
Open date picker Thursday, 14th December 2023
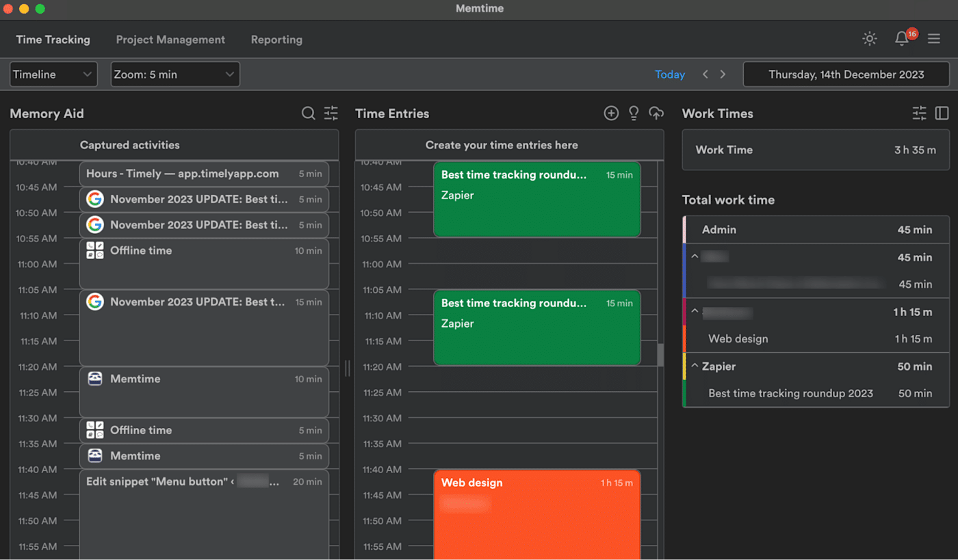846,75
